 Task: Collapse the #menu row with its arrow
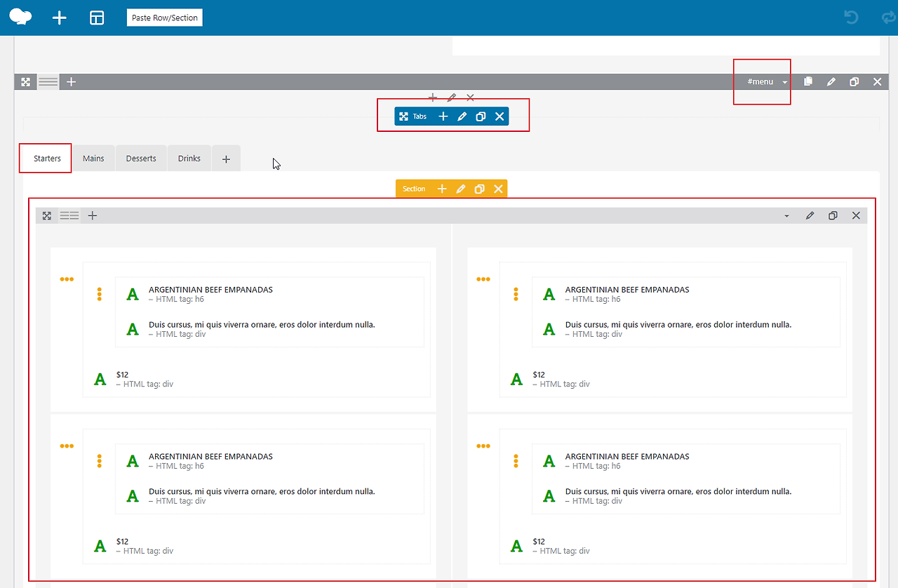[x=785, y=82]
